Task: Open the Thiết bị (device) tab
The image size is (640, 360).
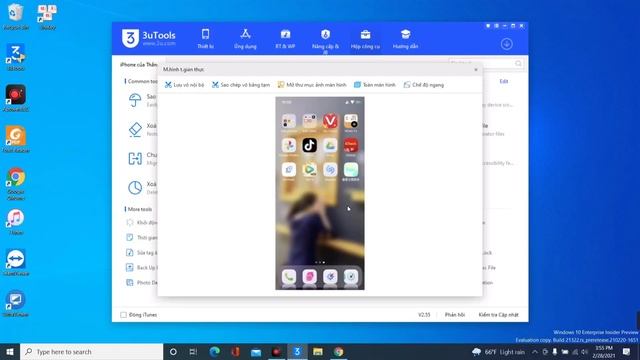Action: 205,39
